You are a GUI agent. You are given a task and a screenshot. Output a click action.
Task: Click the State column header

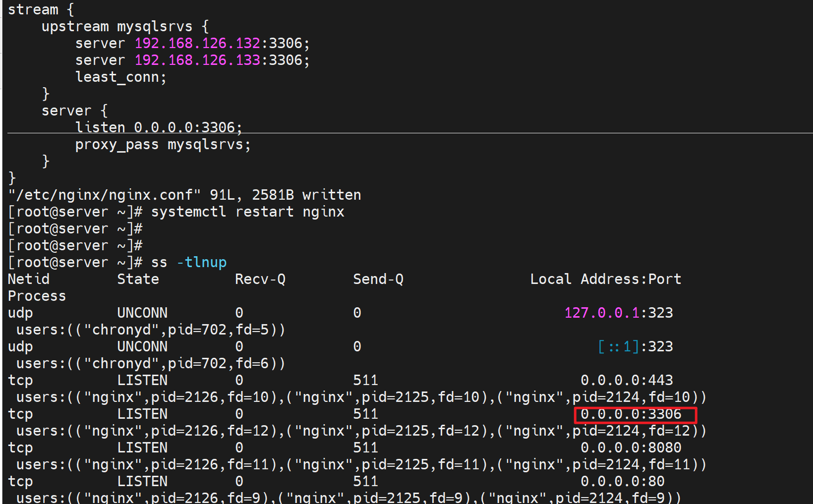point(138,280)
